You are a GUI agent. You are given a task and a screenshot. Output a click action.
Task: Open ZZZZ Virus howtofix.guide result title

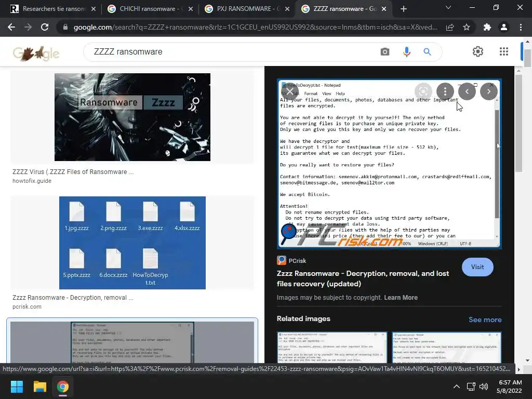73,172
